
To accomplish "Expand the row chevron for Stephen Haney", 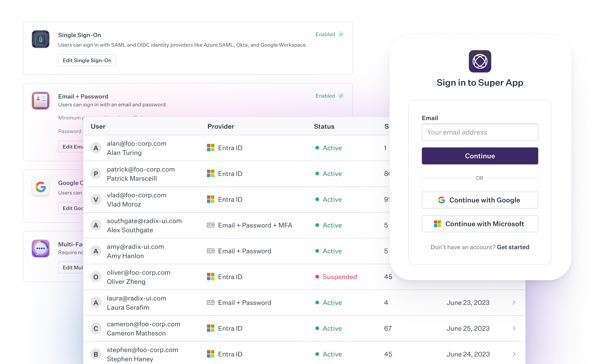I will (x=514, y=354).
